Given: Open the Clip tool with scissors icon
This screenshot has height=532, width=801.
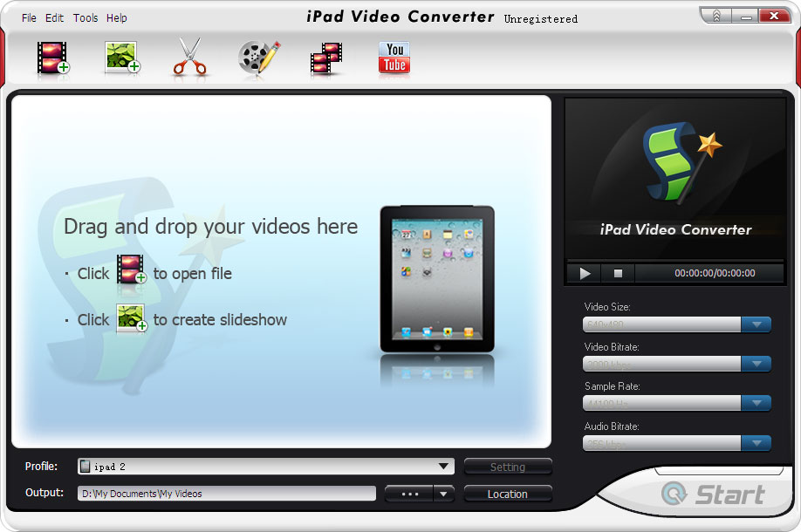Looking at the screenshot, I should [x=189, y=57].
